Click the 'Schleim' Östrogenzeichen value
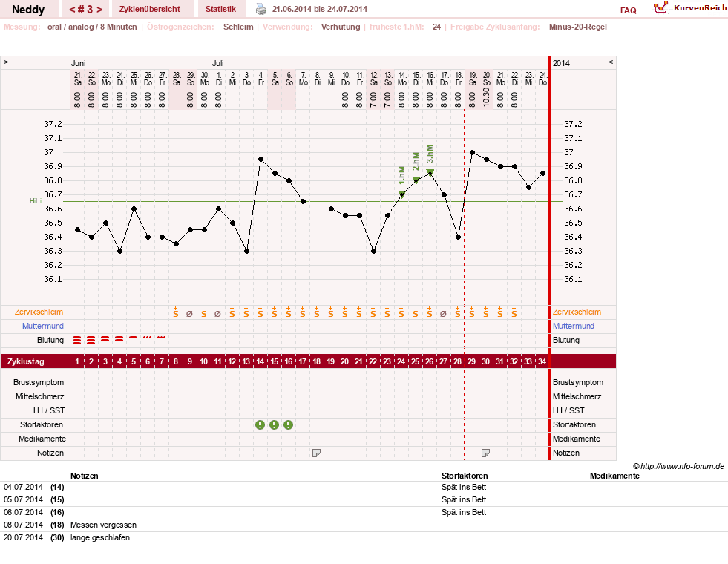Screen dimensions: 728x564 click(238, 27)
